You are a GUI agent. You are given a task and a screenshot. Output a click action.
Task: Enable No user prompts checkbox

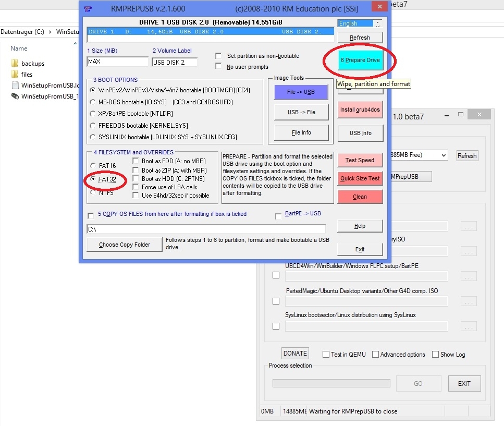[x=218, y=66]
